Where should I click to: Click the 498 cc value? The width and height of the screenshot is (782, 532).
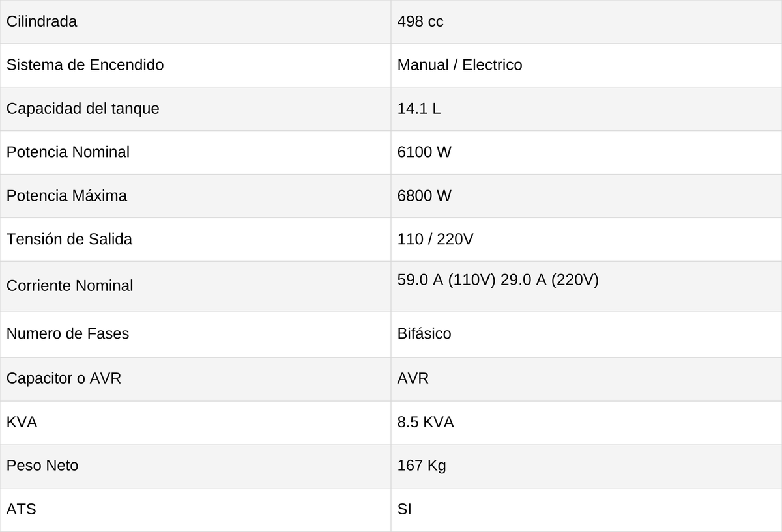click(x=420, y=21)
